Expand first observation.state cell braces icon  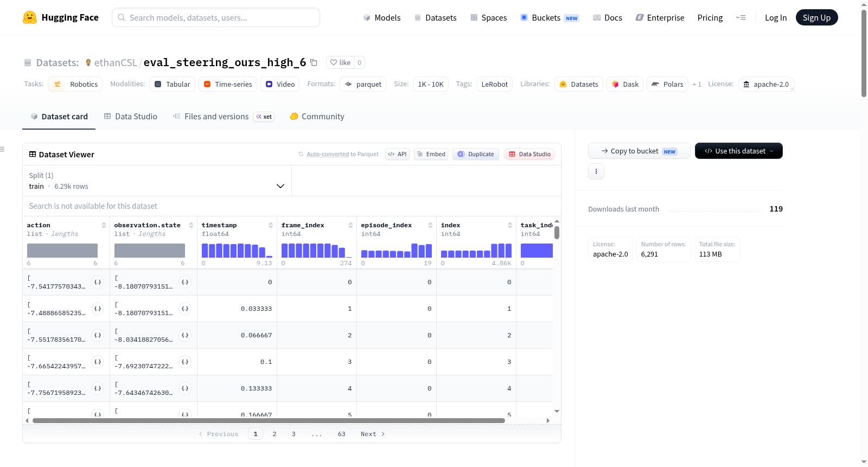[185, 282]
